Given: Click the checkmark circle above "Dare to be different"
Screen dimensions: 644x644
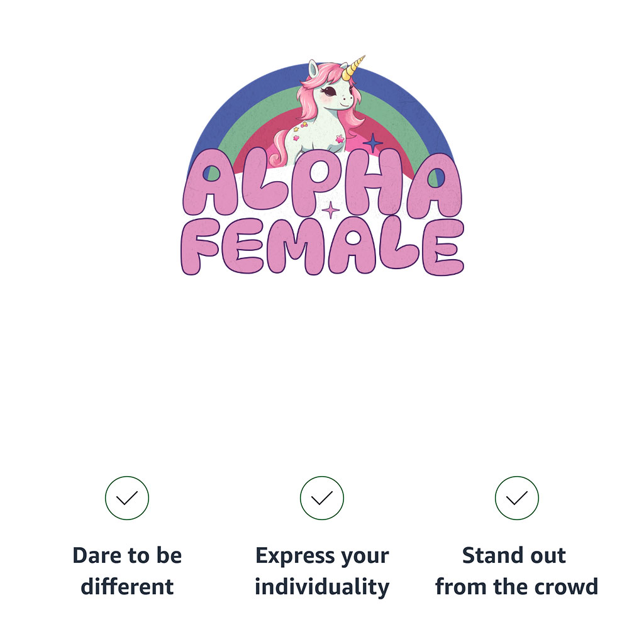Looking at the screenshot, I should (x=127, y=498).
